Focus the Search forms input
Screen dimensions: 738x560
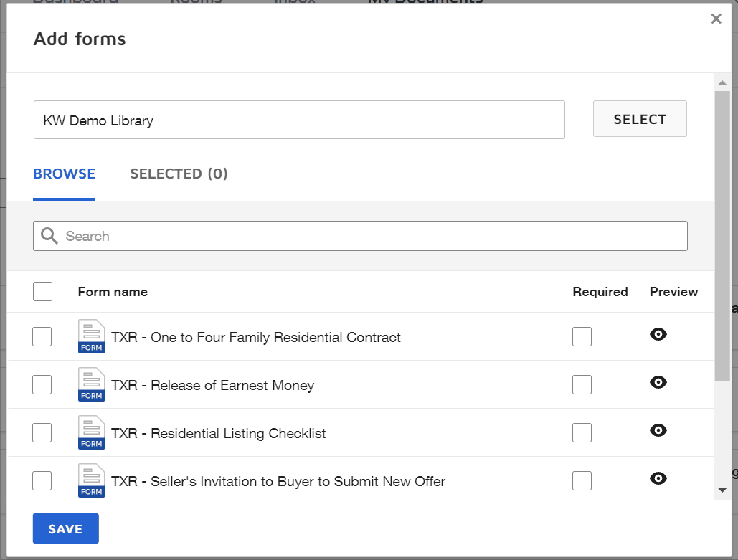[x=360, y=236]
